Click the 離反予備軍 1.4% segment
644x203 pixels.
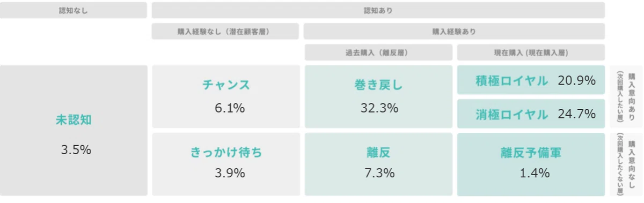[x=531, y=164]
